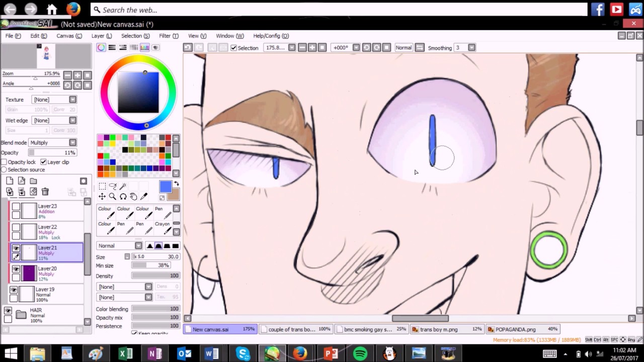Open Spotify from the taskbar
Image resolution: width=644 pixels, height=362 pixels.
click(x=360, y=354)
